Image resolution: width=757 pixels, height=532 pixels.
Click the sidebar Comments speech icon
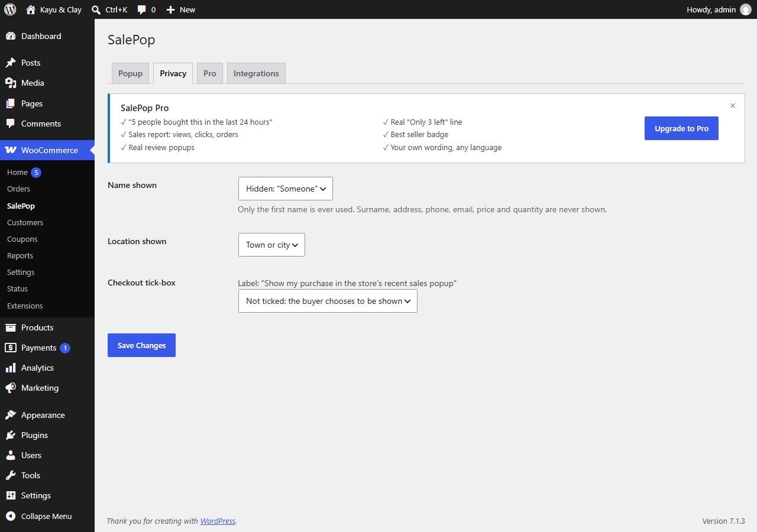(x=11, y=124)
